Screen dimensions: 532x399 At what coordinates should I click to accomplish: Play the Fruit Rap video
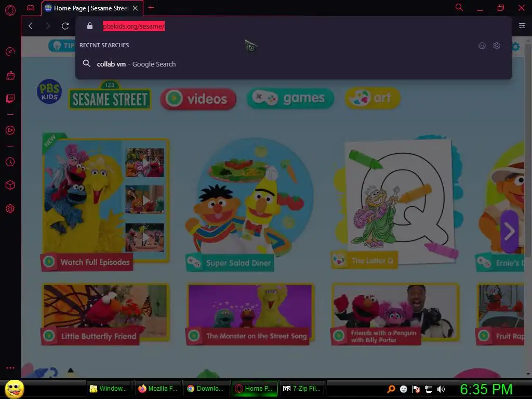point(500,314)
